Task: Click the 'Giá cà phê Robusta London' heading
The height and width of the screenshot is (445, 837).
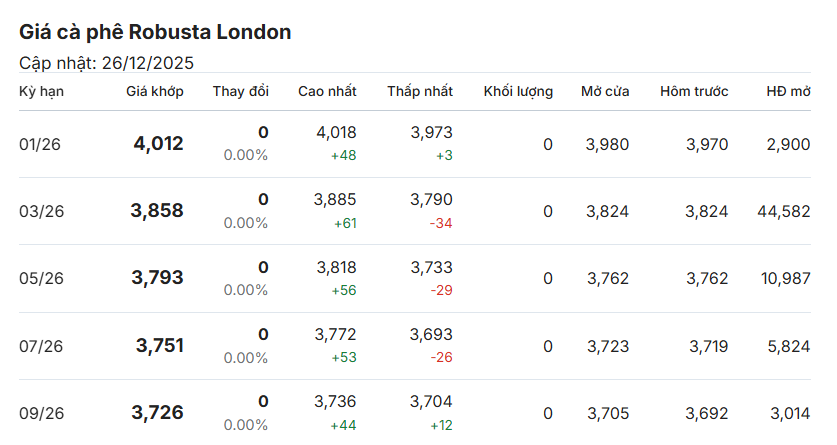Action: pos(155,32)
